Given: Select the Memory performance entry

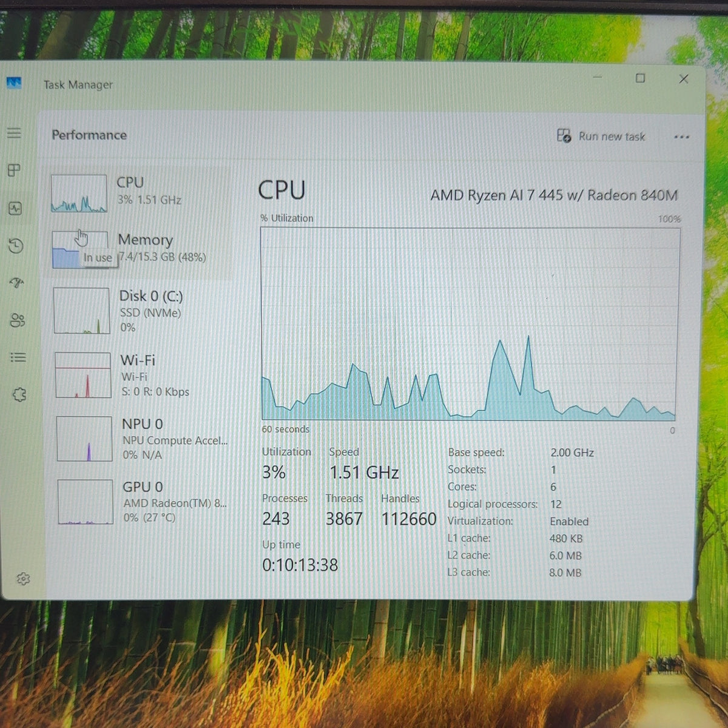Looking at the screenshot, I should (140, 249).
